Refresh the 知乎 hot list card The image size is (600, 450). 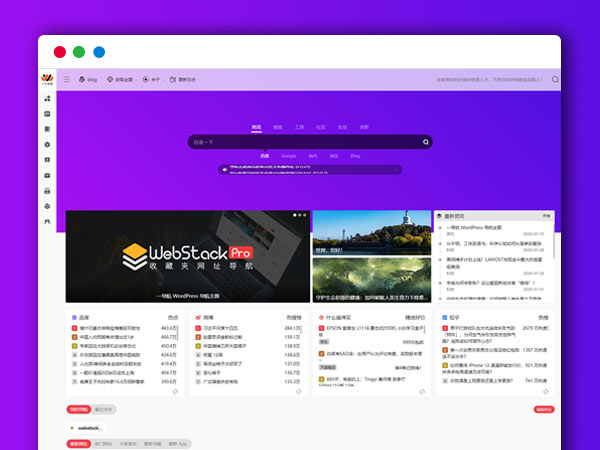click(x=546, y=391)
